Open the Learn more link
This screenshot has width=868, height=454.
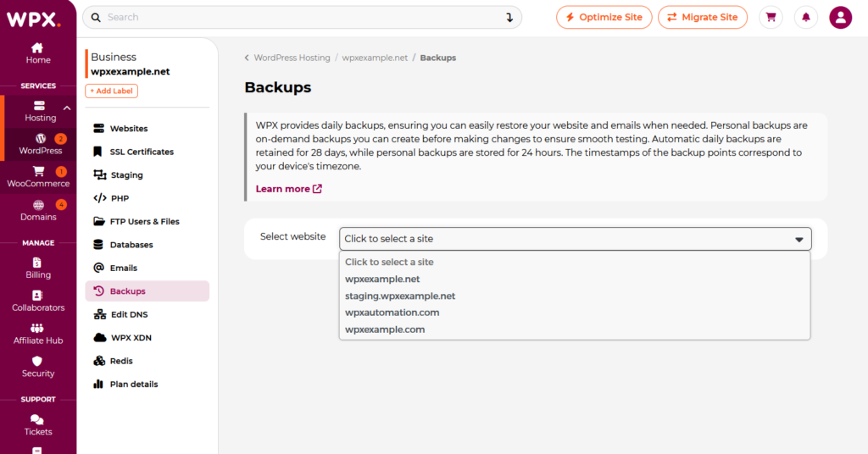coord(288,189)
